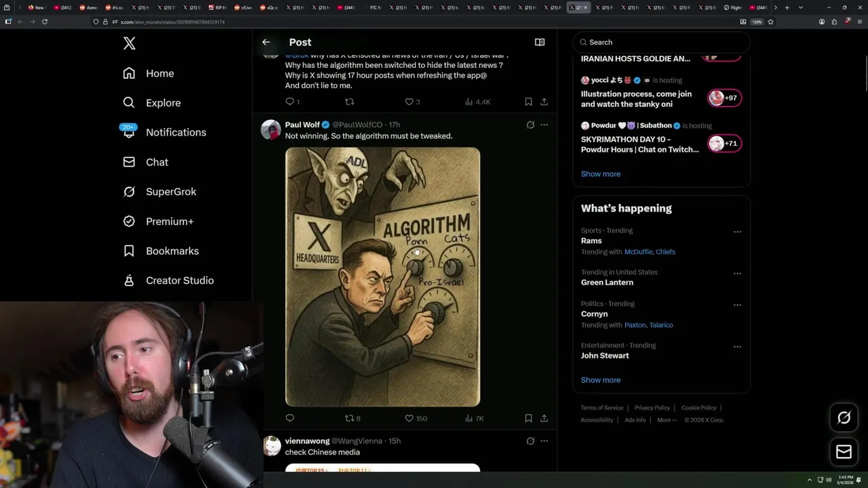Like Paul Wolf's post with 150 likes
Viewport: 868px width, 488px height.
point(416,418)
